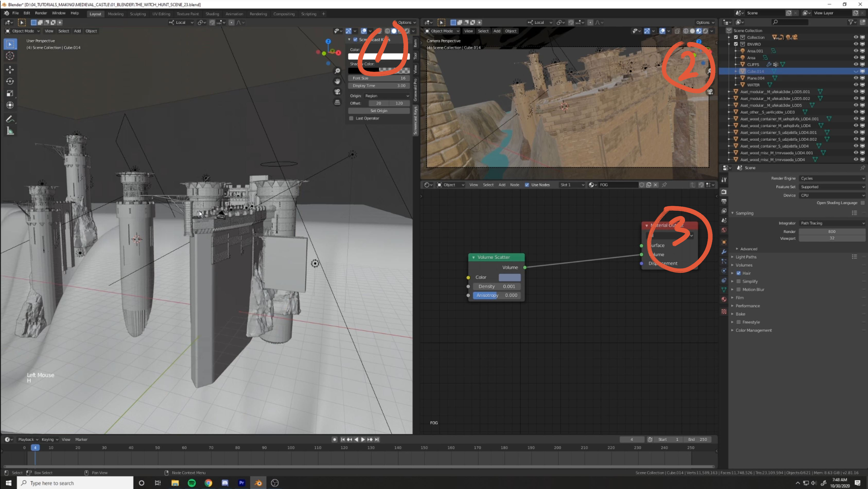Select the Measure tool
Image resolution: width=868 pixels, height=489 pixels.
[x=10, y=131]
